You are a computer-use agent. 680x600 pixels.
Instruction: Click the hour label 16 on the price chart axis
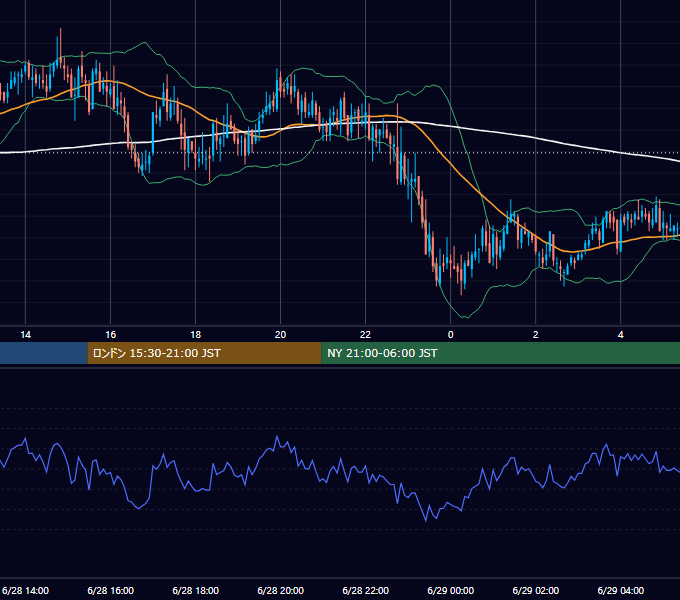[111, 335]
